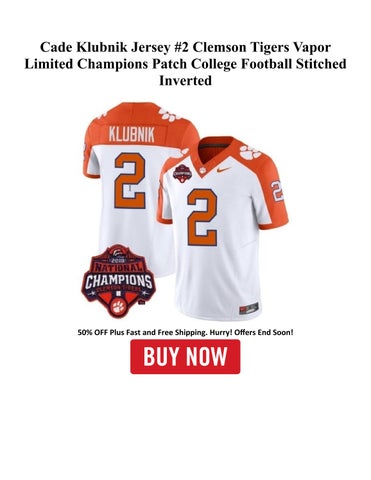Viewport: 371px width, 480px height.
Task: Click the tiger paw on back jersey shoulder
Action: coord(170,114)
